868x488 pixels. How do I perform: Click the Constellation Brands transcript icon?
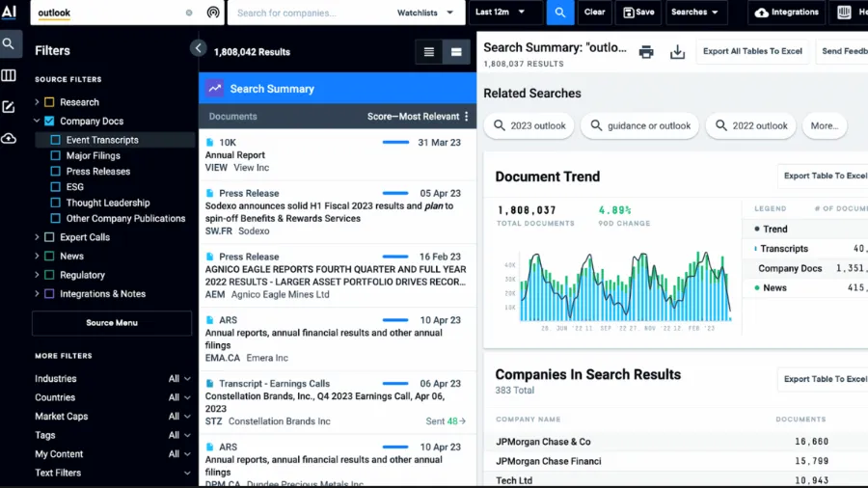click(x=210, y=384)
